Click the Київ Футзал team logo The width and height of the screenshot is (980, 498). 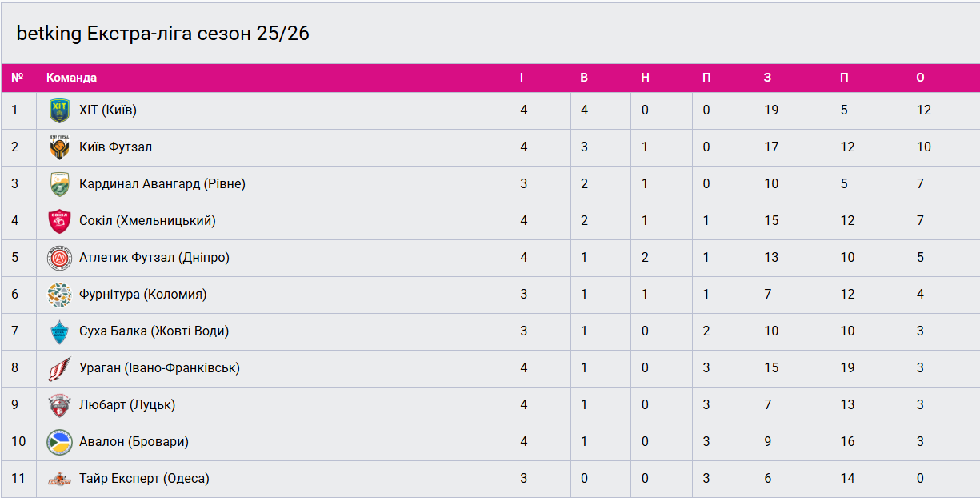coord(59,147)
